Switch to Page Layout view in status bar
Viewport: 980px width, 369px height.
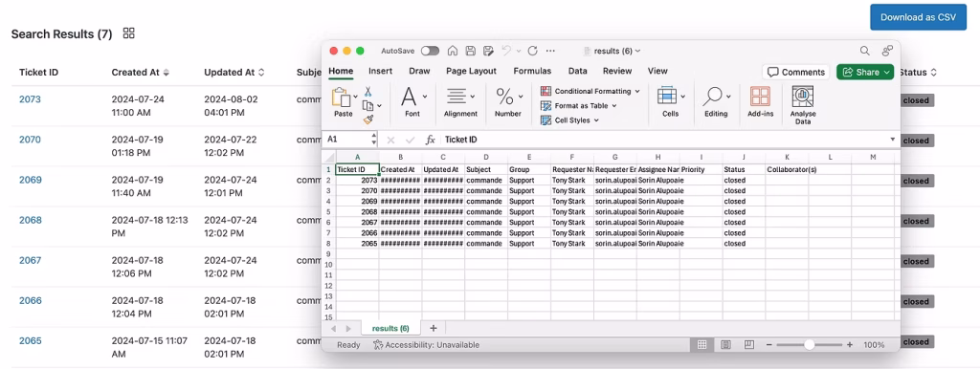tap(725, 345)
